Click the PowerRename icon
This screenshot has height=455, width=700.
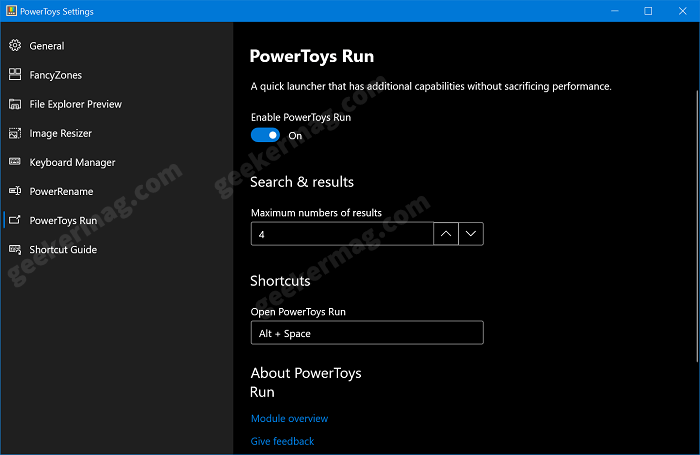[15, 191]
